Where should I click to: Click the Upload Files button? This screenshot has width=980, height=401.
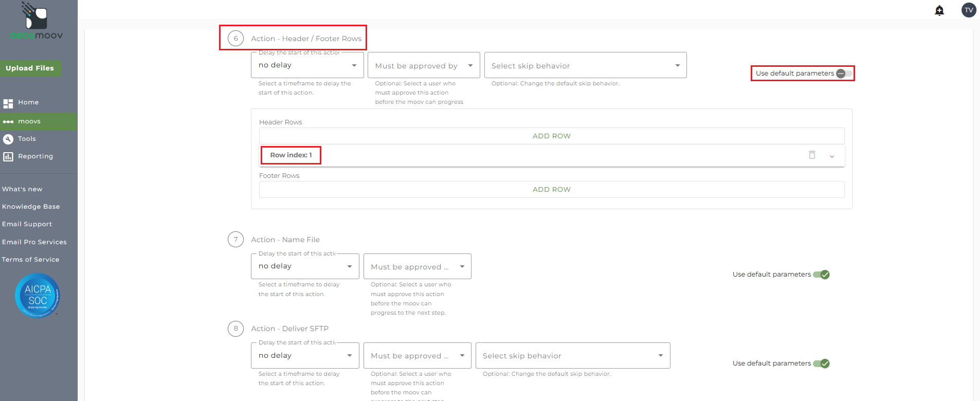point(30,68)
